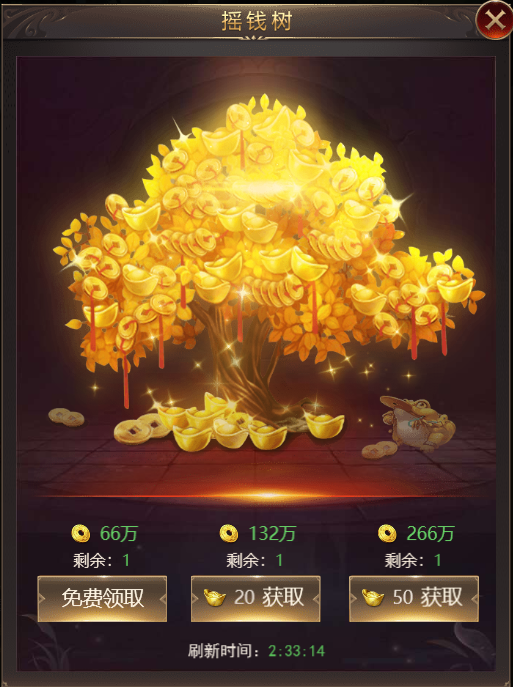Screen dimensions: 513x687
Task: Click the 132万 reward amount
Action: pyautogui.click(x=272, y=534)
